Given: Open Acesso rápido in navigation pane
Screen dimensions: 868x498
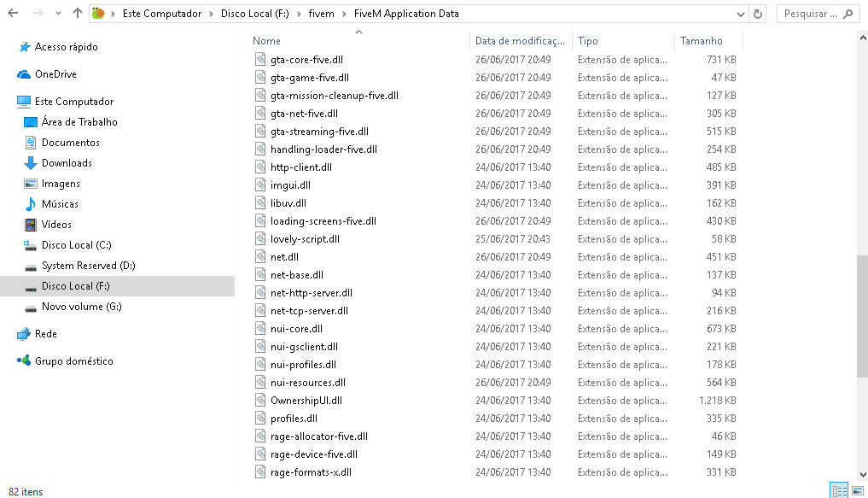Looking at the screenshot, I should point(66,47).
